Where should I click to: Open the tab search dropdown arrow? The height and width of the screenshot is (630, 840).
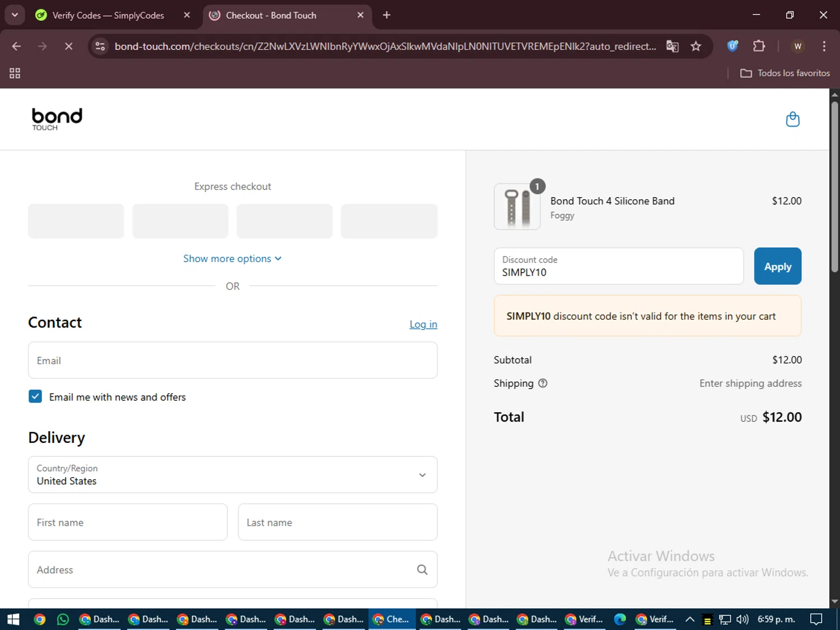tap(15, 15)
